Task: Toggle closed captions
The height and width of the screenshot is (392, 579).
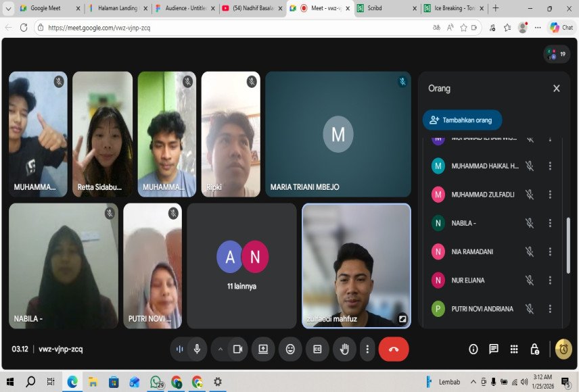Action: tap(317, 349)
